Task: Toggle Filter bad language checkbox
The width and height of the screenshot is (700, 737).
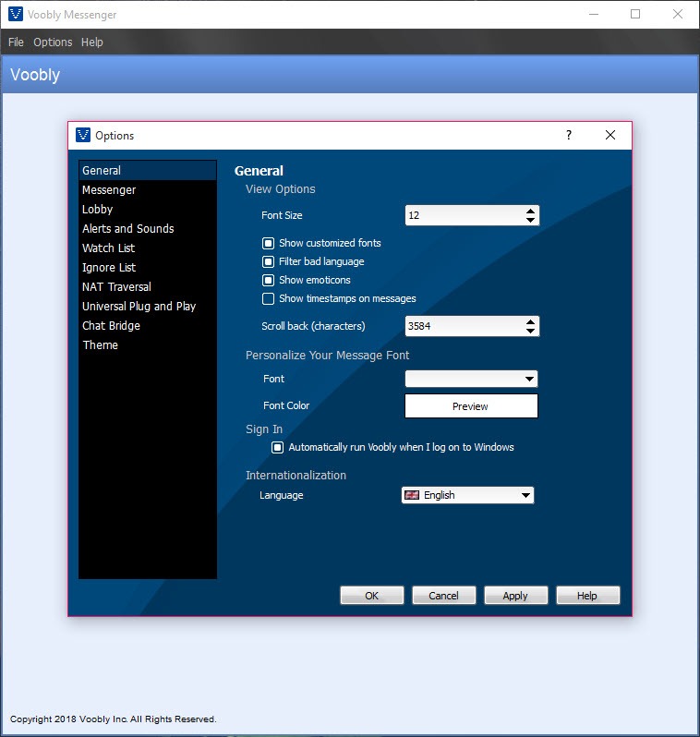Action: pyautogui.click(x=268, y=261)
